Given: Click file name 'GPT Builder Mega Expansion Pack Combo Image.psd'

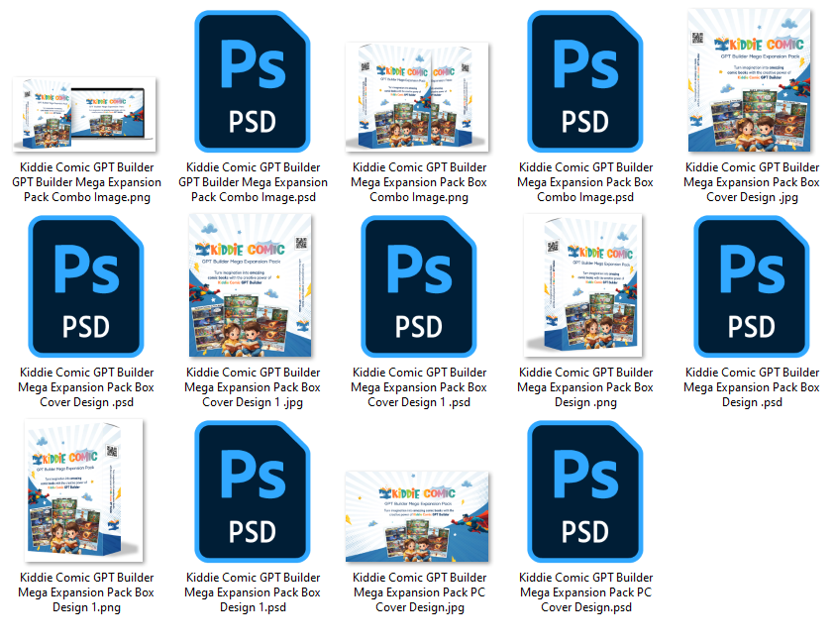Looking at the screenshot, I should click(254, 182).
